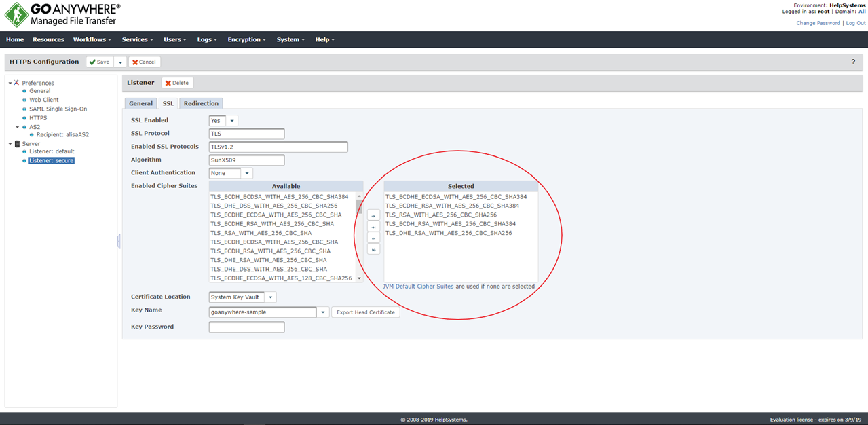Collapse the Server tree node

pyautogui.click(x=10, y=144)
